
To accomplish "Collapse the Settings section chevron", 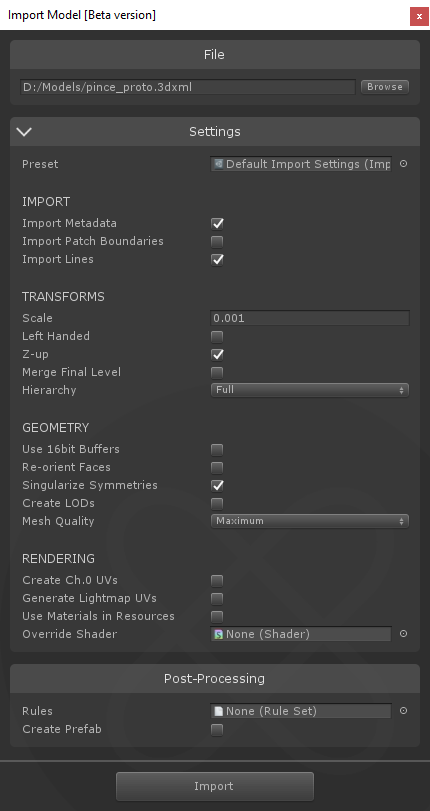I will 24,131.
